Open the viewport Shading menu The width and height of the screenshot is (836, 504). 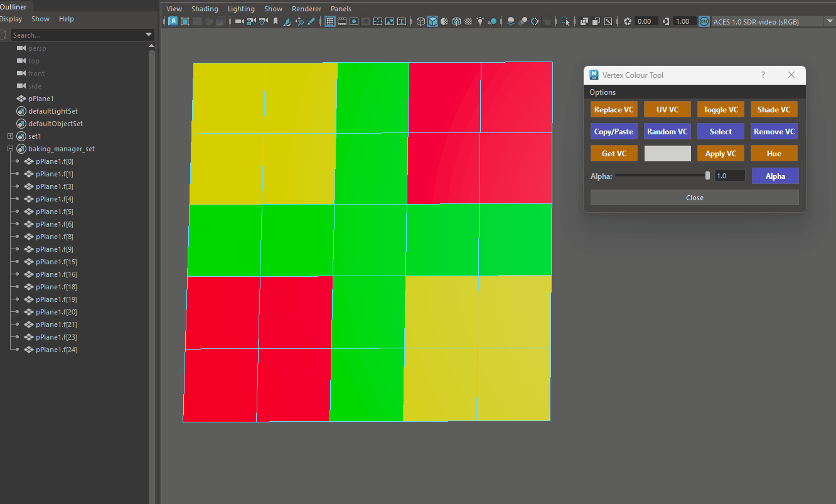click(205, 9)
